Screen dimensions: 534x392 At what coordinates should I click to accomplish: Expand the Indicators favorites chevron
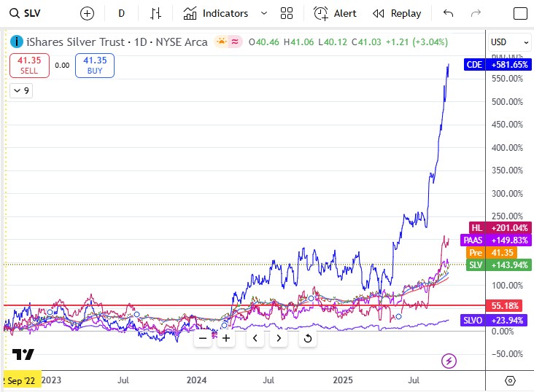263,13
